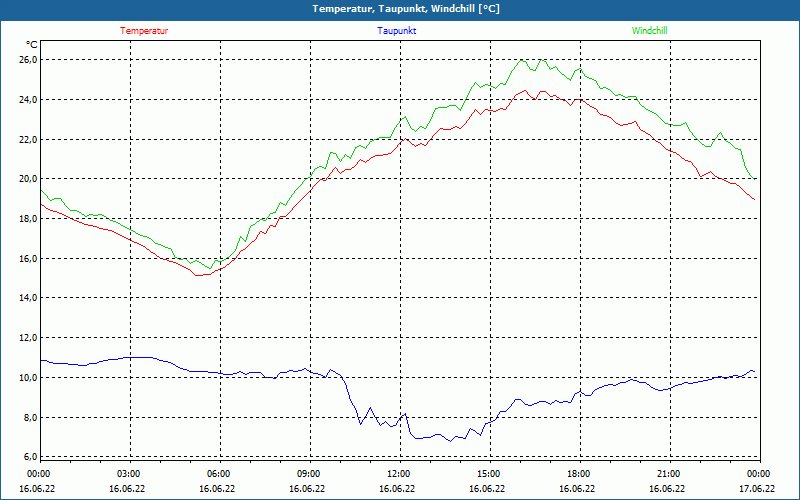Click the blue Taupunkt legend label
The width and height of the screenshot is (800, 500).
[x=397, y=31]
